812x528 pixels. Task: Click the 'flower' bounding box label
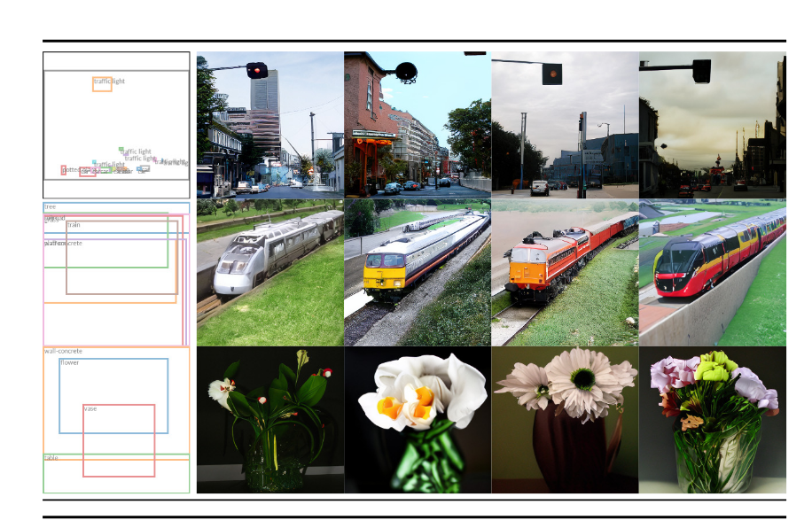(69, 362)
